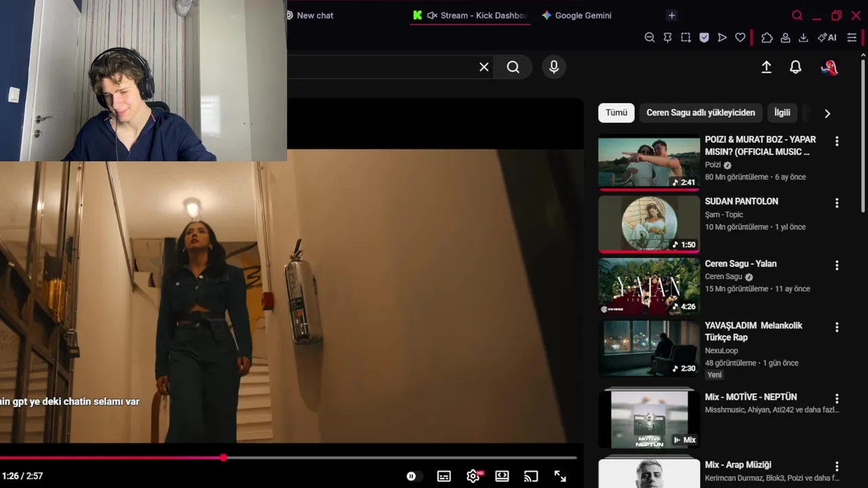Click the send/flow arrow icon
This screenshot has height=488, width=868.
click(722, 38)
